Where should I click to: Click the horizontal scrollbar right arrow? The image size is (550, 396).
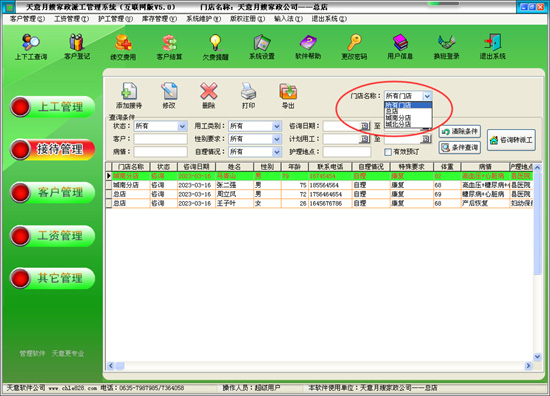(x=528, y=366)
